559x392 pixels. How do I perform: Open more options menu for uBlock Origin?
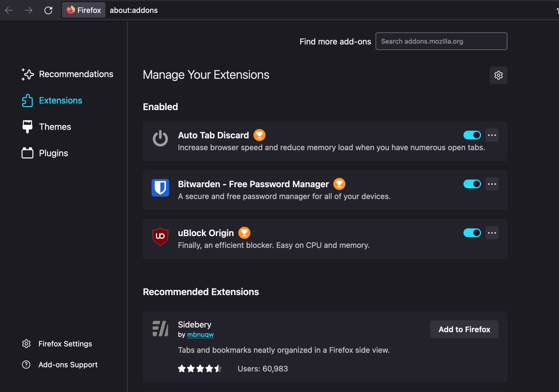492,233
